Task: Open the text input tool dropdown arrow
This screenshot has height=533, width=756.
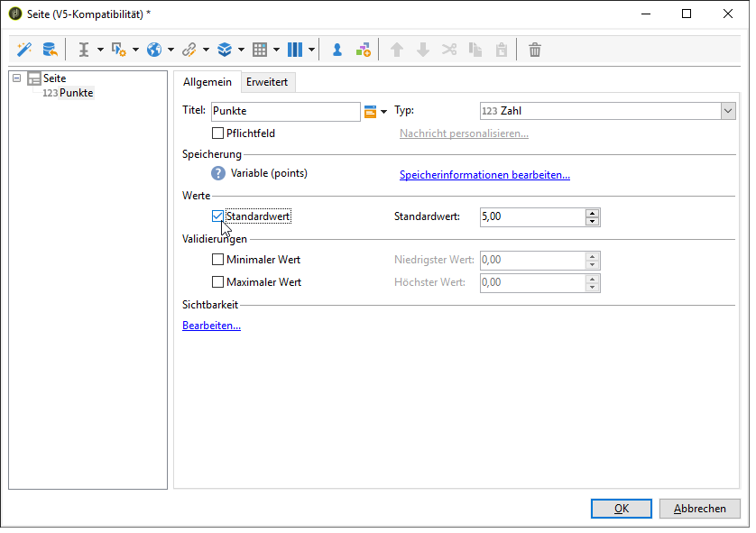Action: (x=100, y=50)
